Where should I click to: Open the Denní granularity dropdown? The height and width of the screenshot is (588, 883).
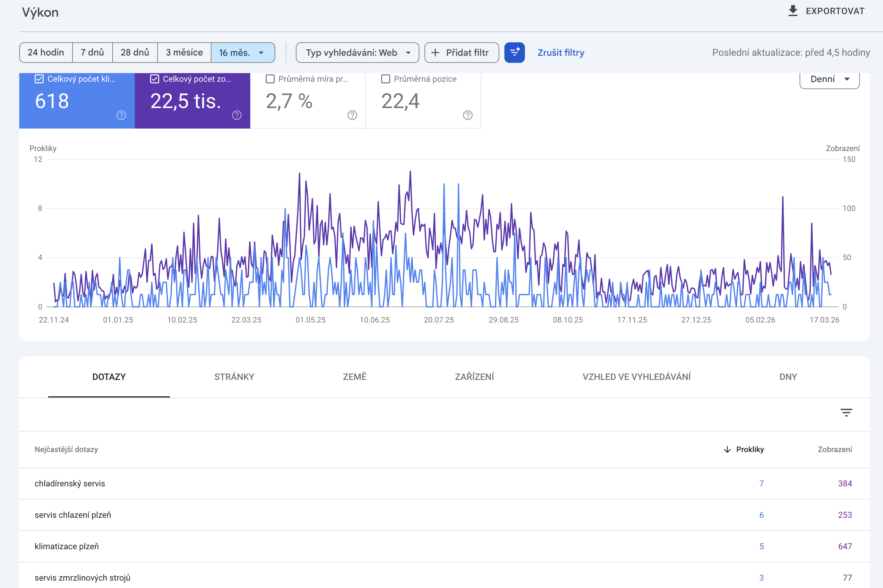coord(829,79)
